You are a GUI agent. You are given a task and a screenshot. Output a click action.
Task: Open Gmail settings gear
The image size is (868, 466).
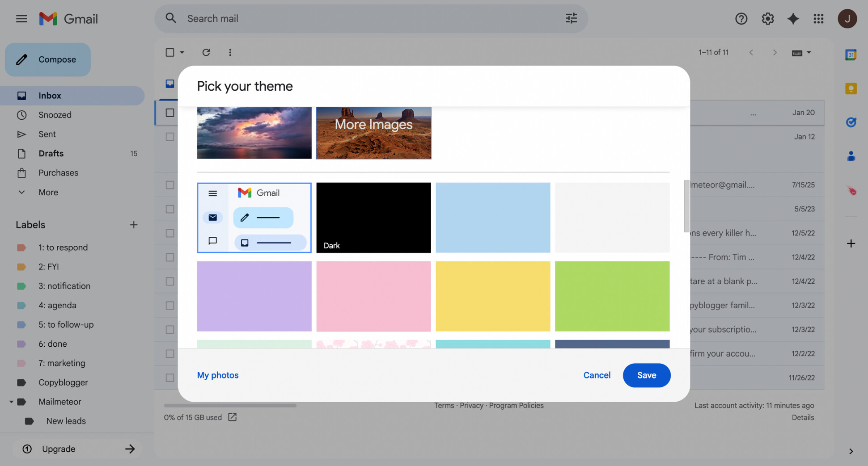point(767,18)
